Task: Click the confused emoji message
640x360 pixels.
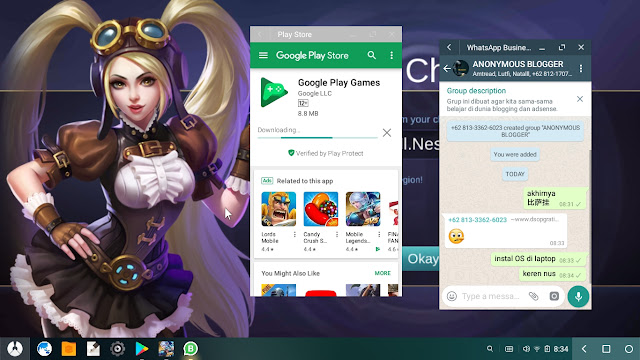Action: point(456,236)
